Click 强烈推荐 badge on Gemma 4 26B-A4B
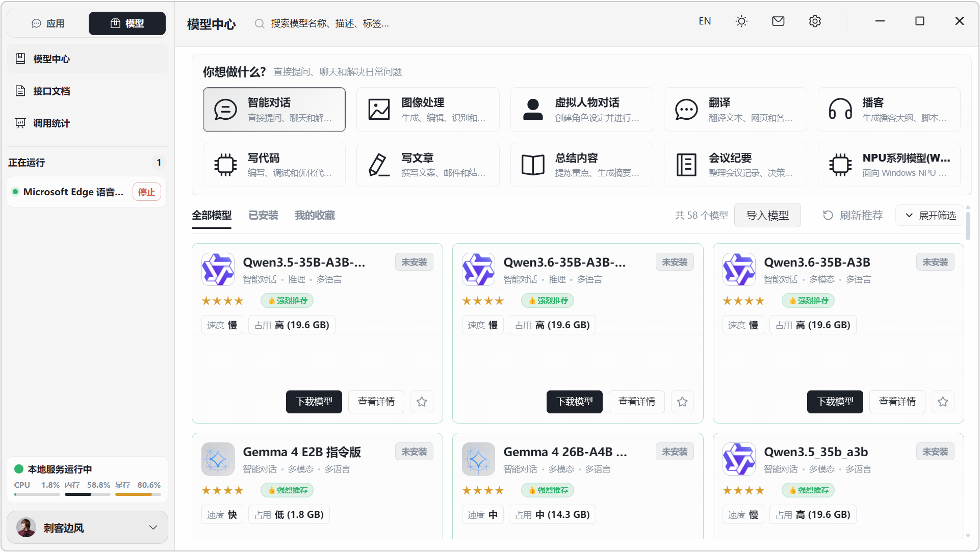Viewport: 980px width, 552px height. point(548,490)
